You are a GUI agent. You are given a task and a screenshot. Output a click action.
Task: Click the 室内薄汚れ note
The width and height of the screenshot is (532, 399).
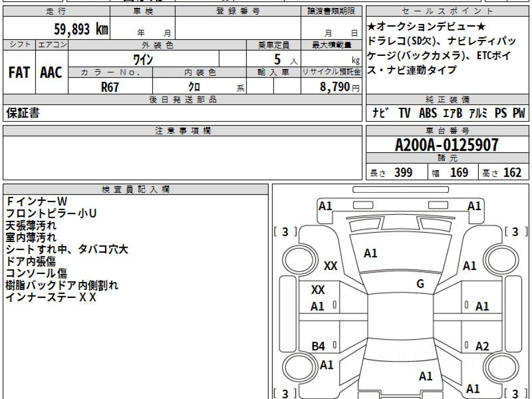point(31,238)
